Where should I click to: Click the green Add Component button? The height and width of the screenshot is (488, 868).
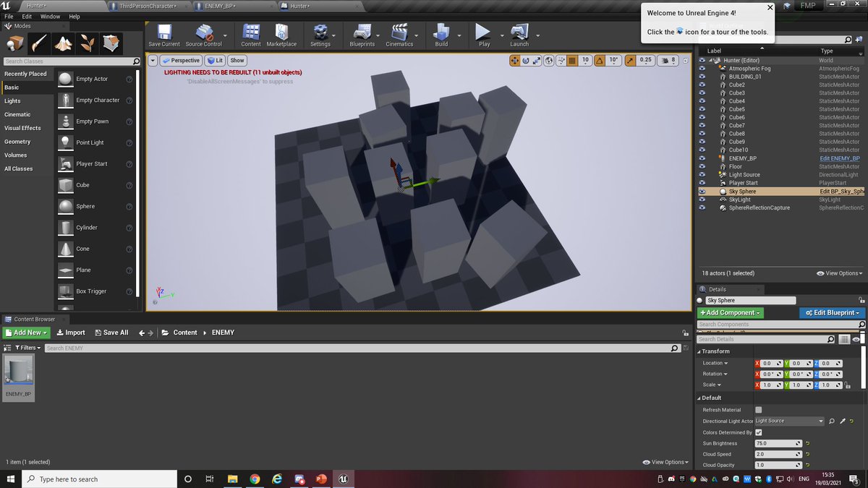[x=730, y=312]
